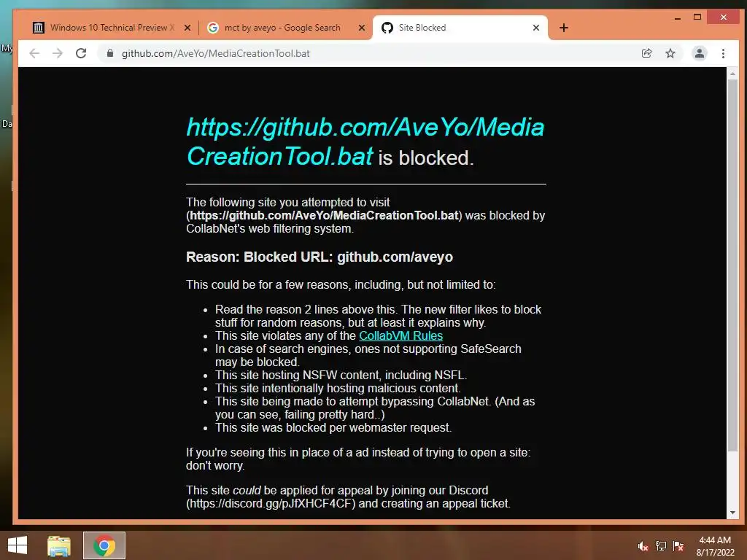This screenshot has height=560, width=747.
Task: Close the Windows 10 Technical Preview tab
Action: (x=187, y=28)
